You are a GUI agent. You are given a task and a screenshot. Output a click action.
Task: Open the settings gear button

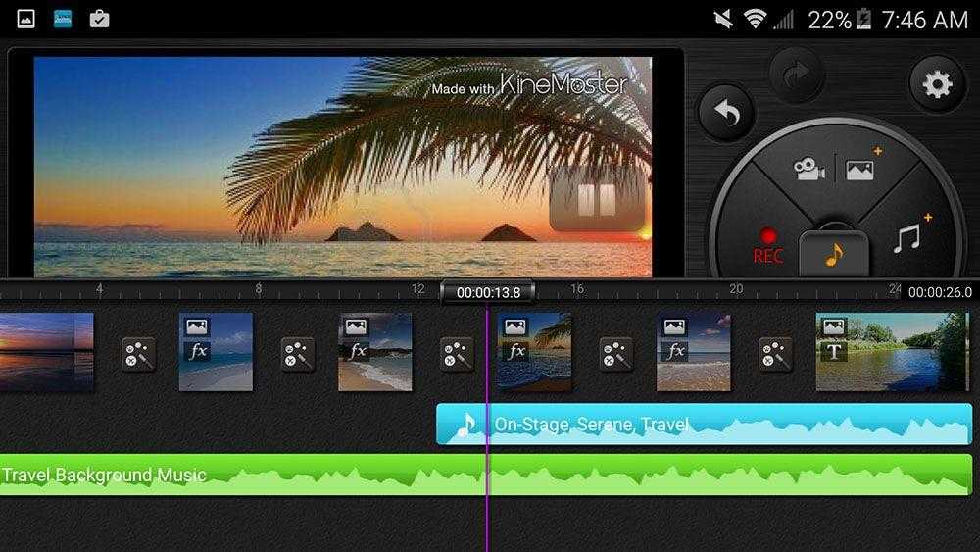tap(936, 84)
